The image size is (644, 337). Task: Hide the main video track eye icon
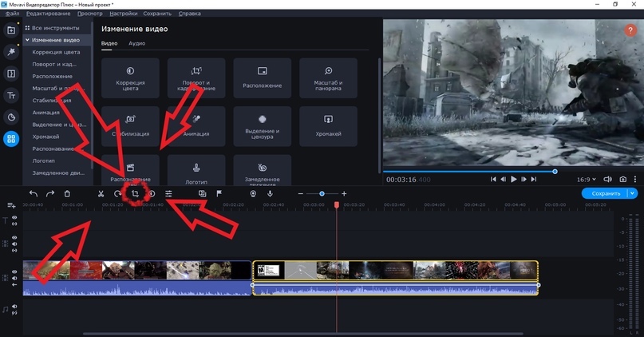[x=14, y=272]
